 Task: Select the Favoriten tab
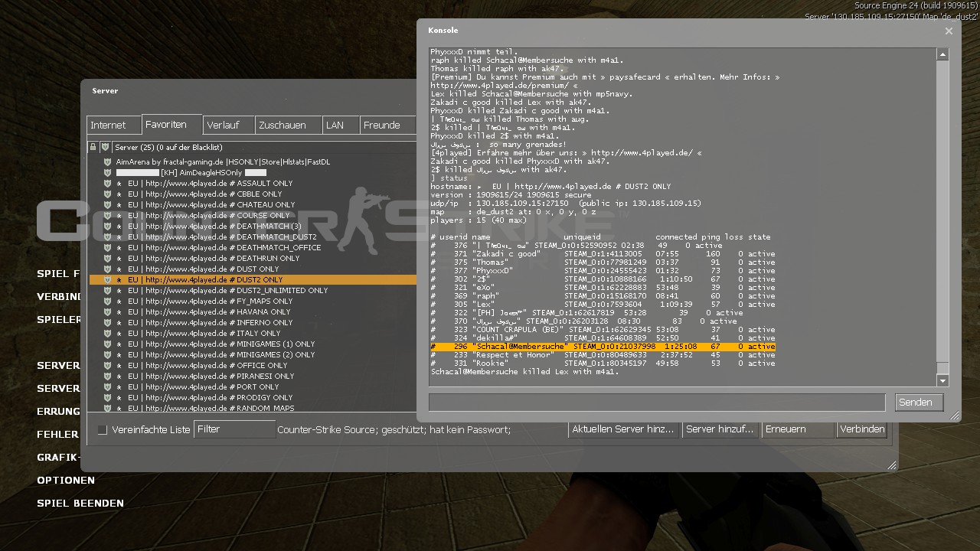point(171,125)
